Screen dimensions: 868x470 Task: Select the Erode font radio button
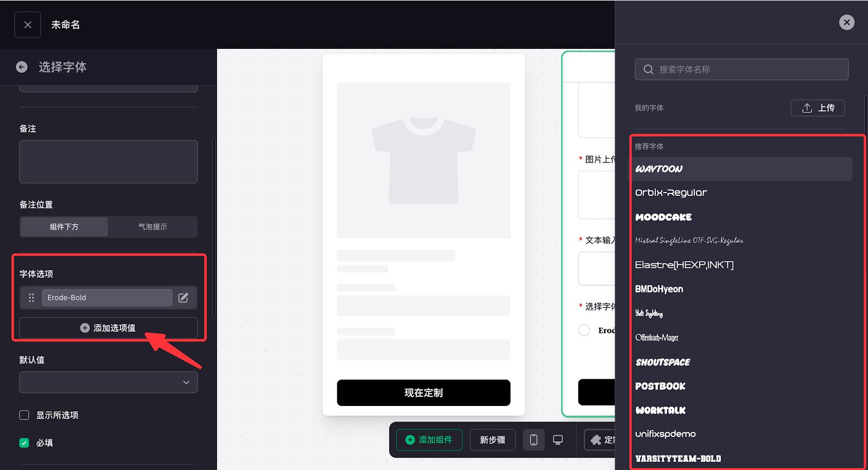(584, 330)
